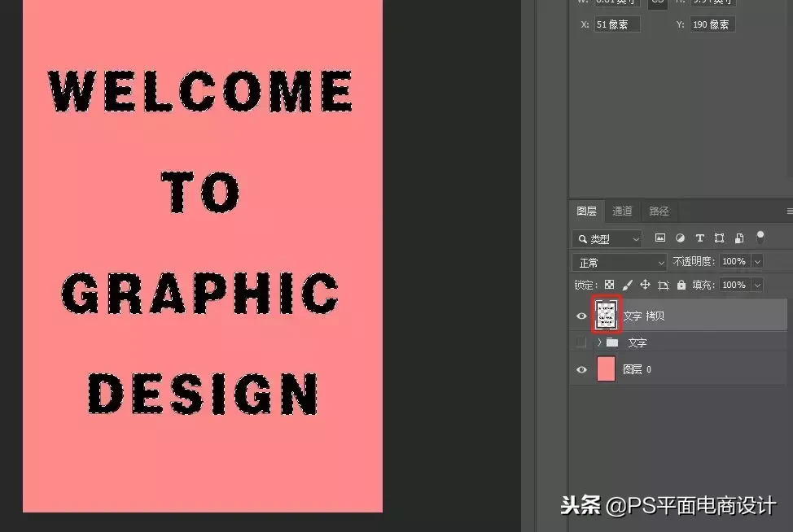Viewport: 793px width, 532px height.
Task: Filter layers by shape layers icon
Action: (719, 238)
